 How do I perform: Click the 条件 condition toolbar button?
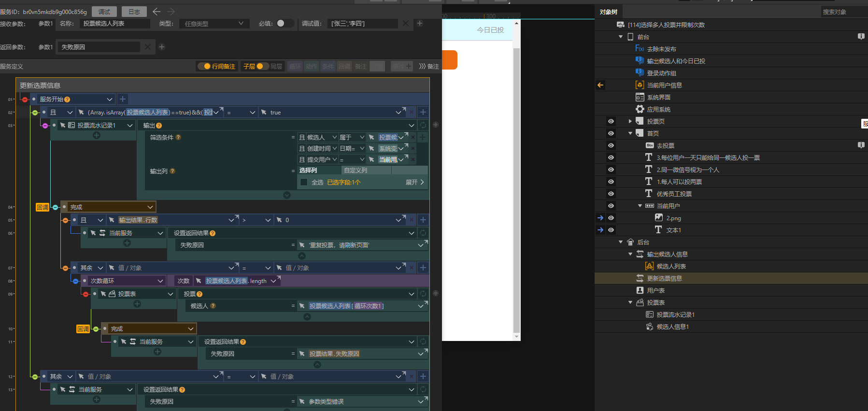pyautogui.click(x=328, y=66)
